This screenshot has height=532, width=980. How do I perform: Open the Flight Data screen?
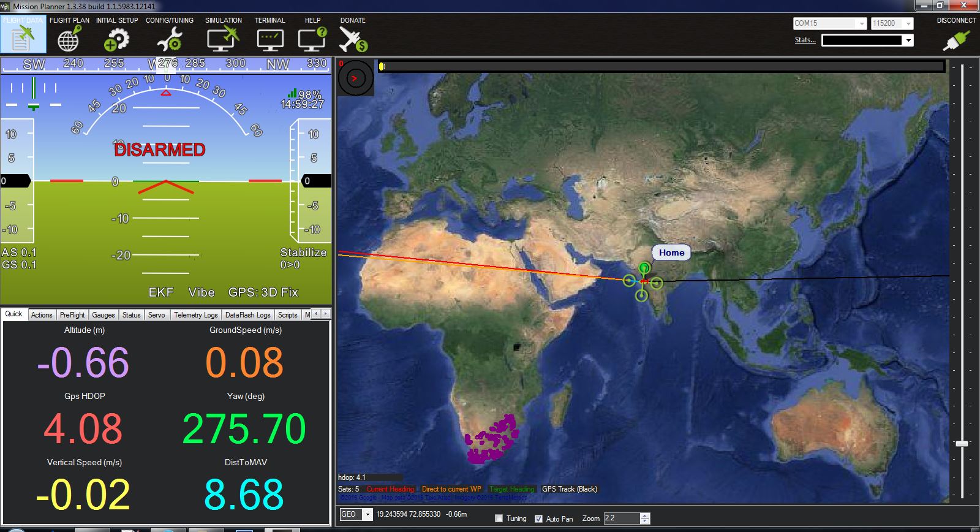tap(23, 34)
